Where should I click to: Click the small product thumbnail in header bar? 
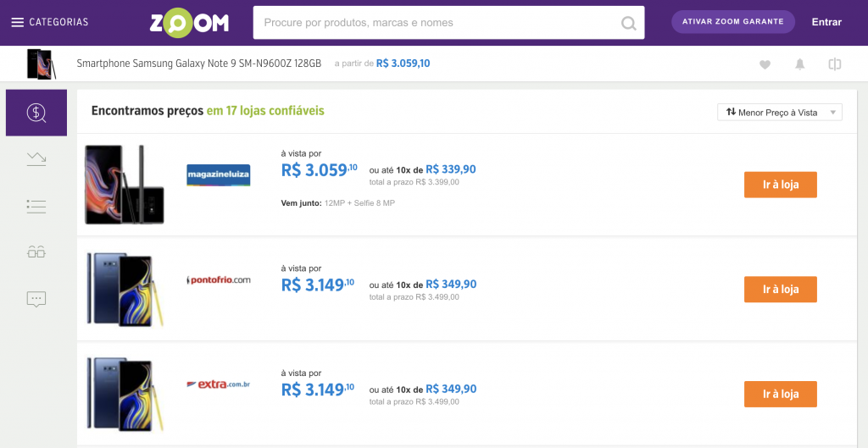coord(42,64)
